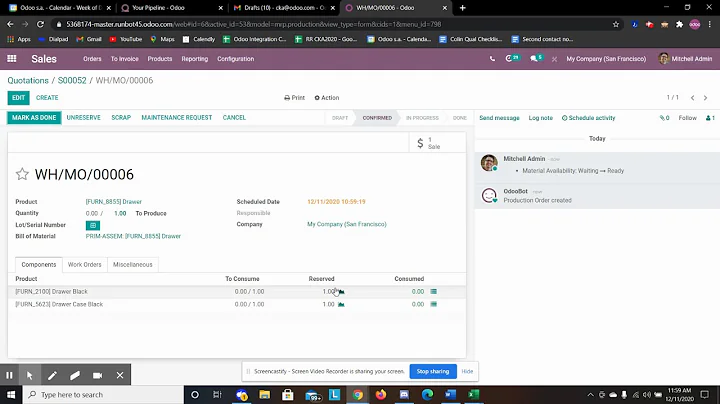
Task: Open the Lot/Serial Number generate button
Action: [93, 225]
